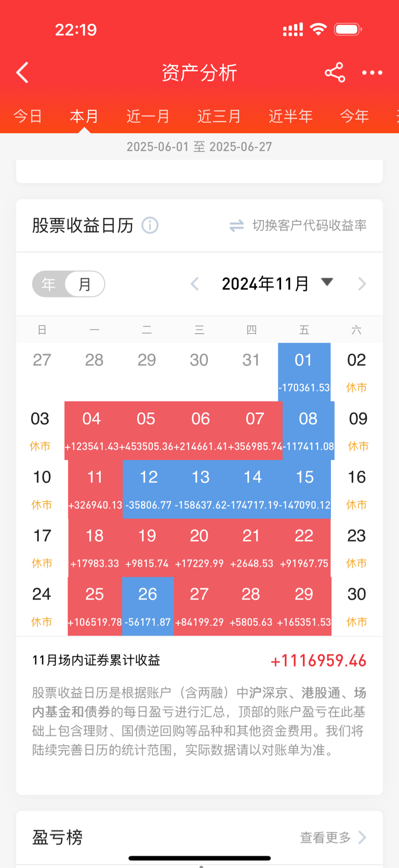Open the share icon in header
Image resolution: width=399 pixels, height=868 pixels.
click(x=335, y=72)
